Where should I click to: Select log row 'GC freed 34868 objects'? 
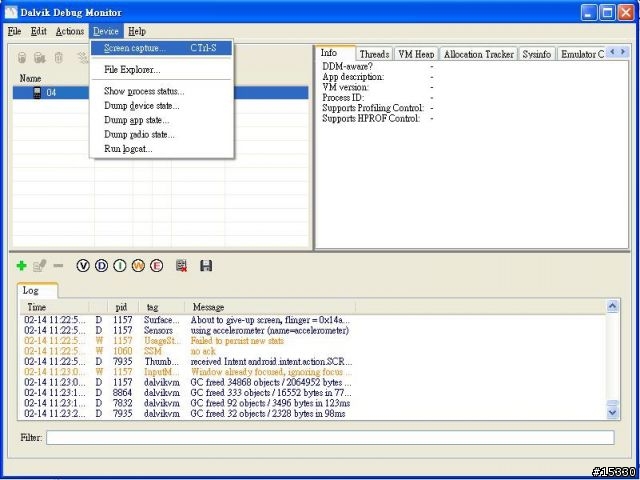[313, 382]
